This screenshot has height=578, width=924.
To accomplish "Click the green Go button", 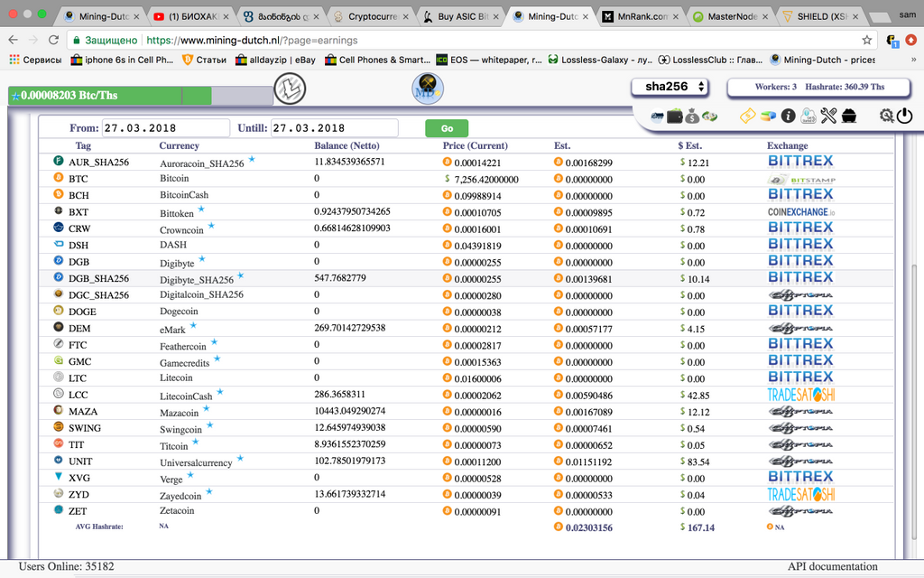I will click(447, 128).
